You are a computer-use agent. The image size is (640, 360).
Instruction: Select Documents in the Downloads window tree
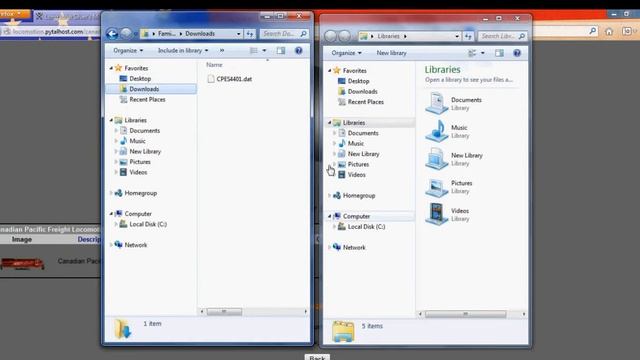(144, 131)
